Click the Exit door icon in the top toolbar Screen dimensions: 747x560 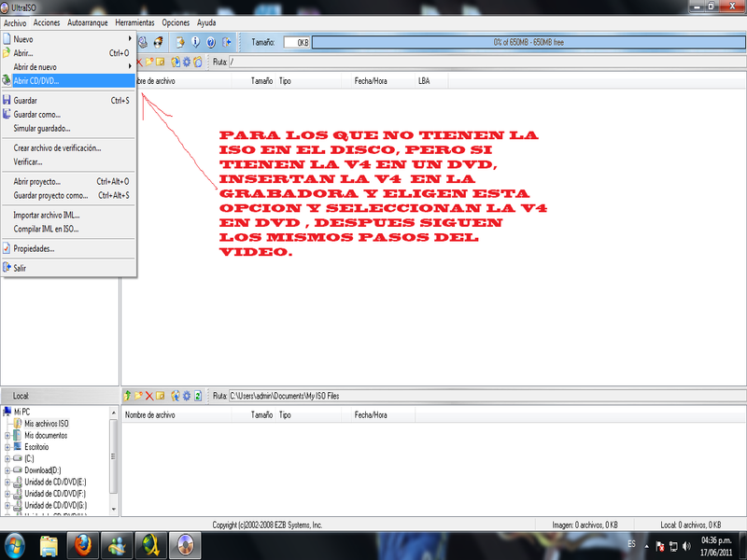[227, 42]
